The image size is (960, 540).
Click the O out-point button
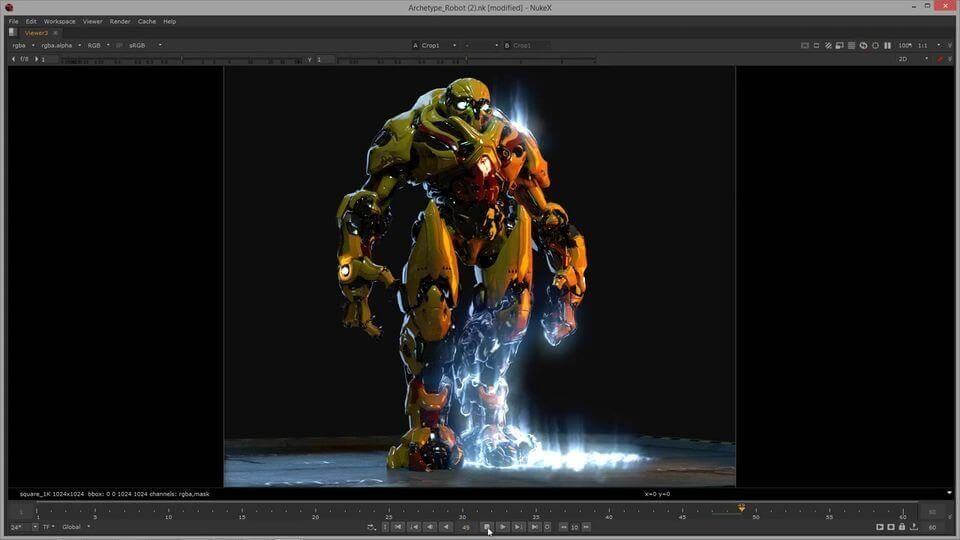tap(547, 527)
